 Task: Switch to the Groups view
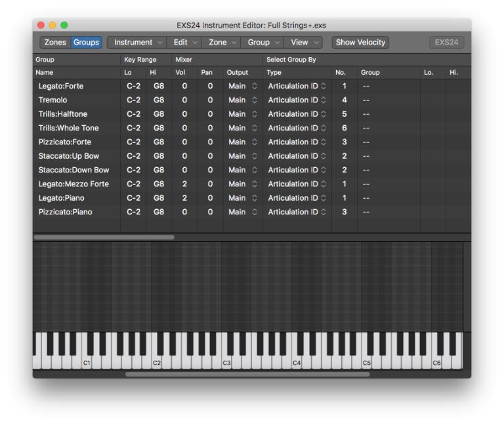[x=86, y=43]
